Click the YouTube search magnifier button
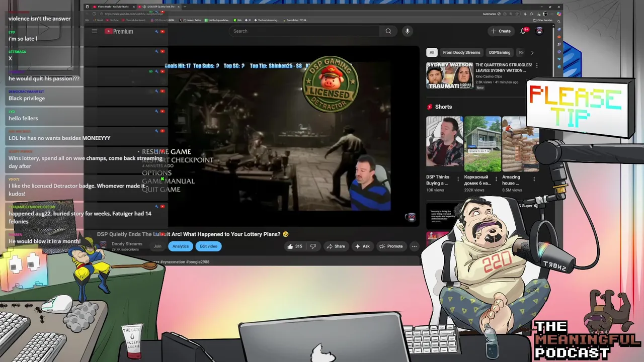This screenshot has width=644, height=362. (388, 31)
